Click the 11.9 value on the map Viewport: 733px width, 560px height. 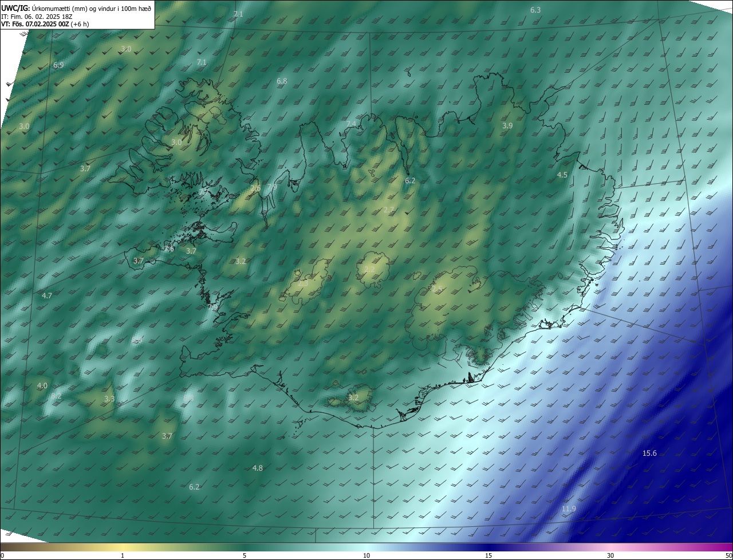pyautogui.click(x=569, y=509)
